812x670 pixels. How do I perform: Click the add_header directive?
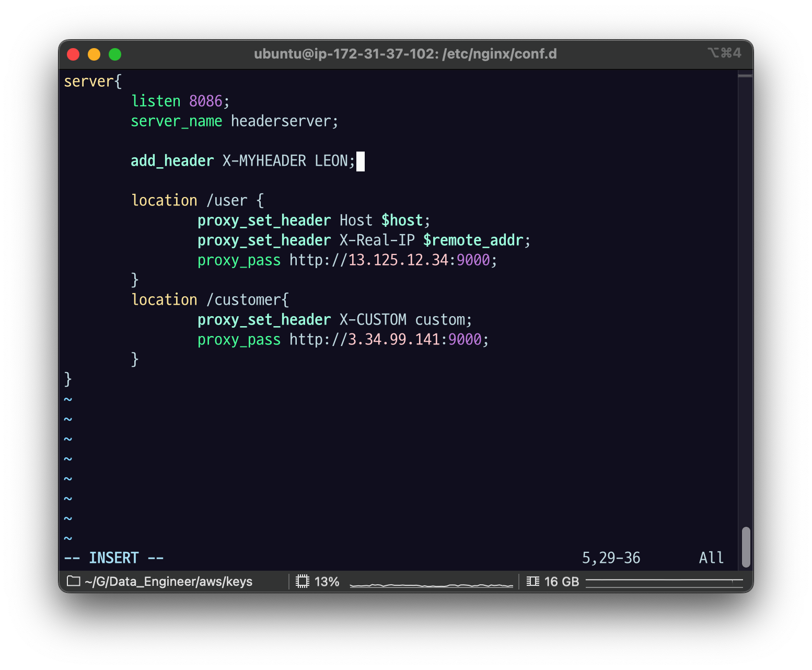click(x=172, y=161)
